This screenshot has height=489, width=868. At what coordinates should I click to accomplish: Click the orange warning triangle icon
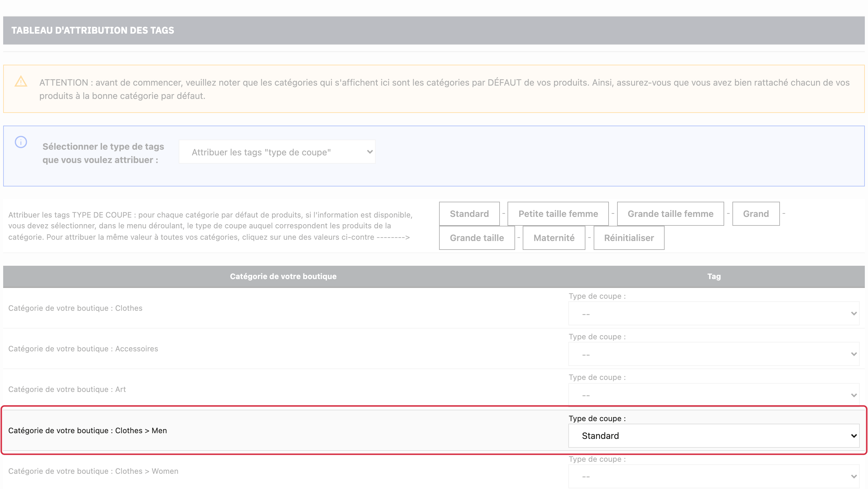click(x=21, y=81)
